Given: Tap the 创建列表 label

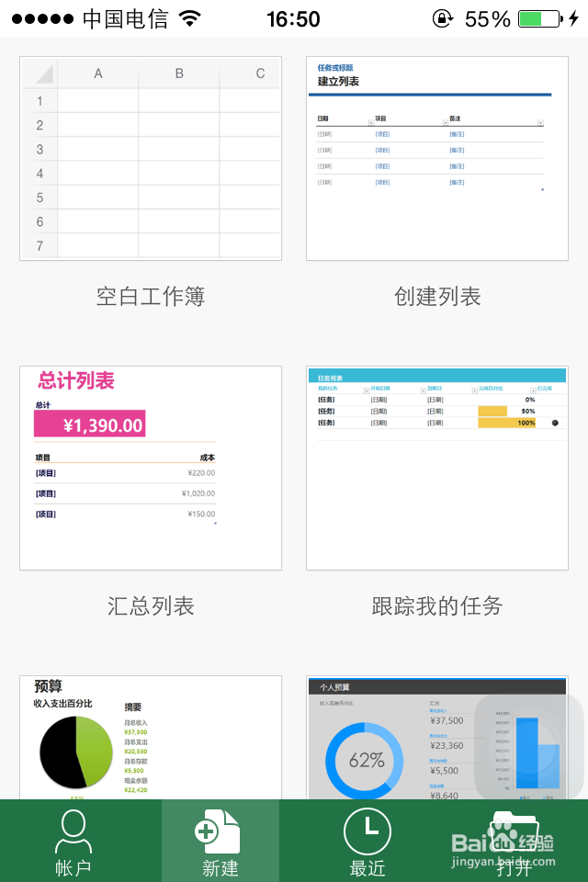Looking at the screenshot, I should coord(437,297).
